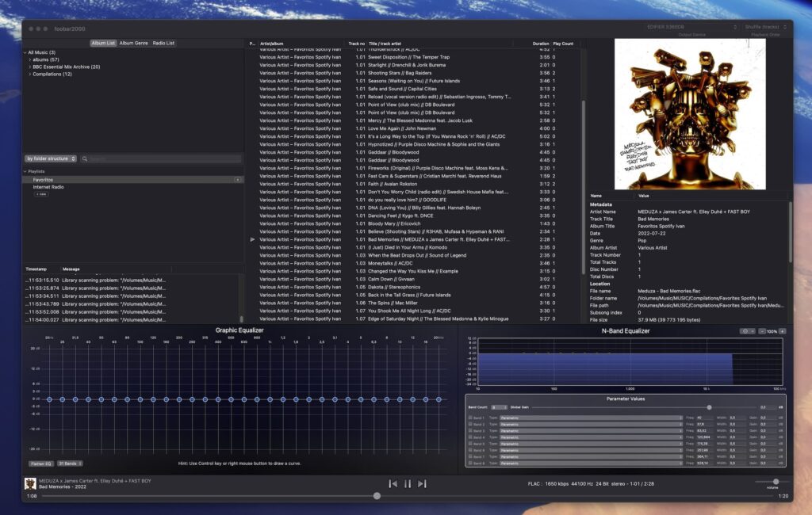Switch to the Album Genre tab
The height and width of the screenshot is (515, 812).
click(x=133, y=43)
